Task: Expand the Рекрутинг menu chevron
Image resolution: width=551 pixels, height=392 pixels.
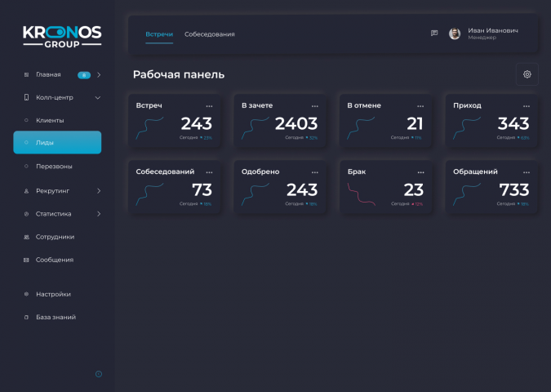Action: click(x=99, y=191)
